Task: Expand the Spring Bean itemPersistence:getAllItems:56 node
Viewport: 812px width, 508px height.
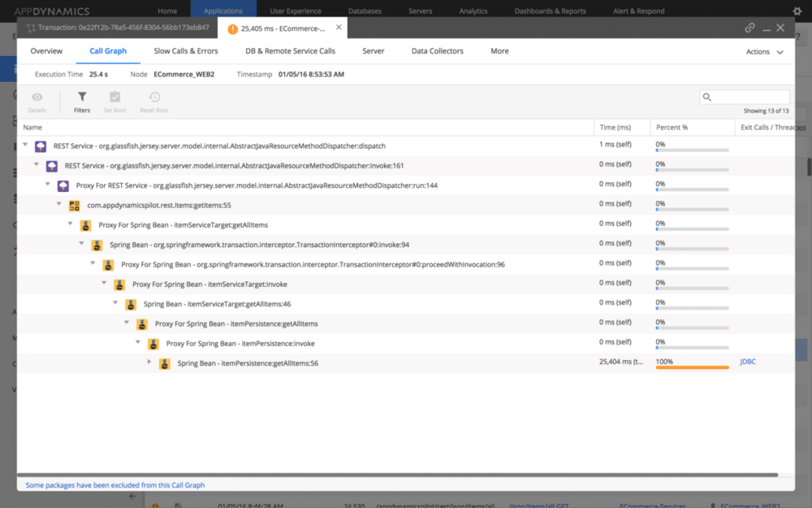Action: pos(149,362)
